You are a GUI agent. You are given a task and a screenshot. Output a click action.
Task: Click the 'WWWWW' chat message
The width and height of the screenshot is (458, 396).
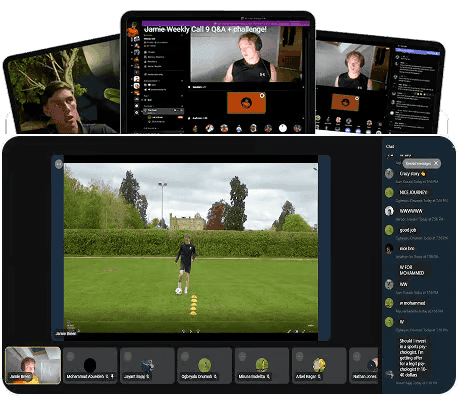411,211
